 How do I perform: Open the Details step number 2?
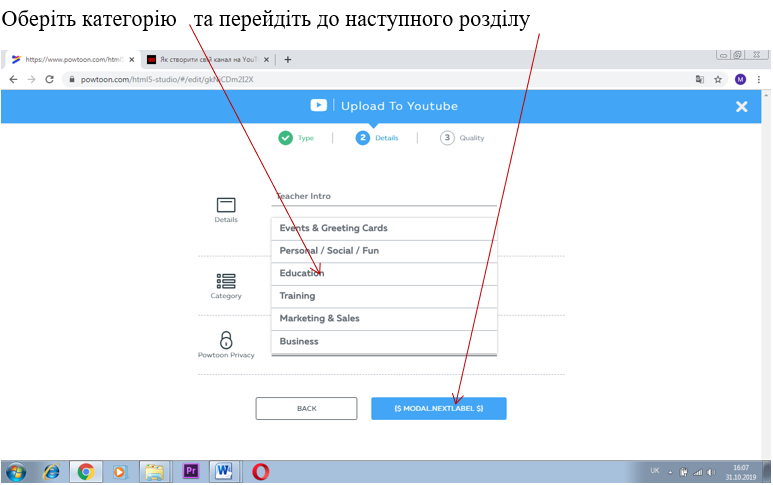click(377, 138)
